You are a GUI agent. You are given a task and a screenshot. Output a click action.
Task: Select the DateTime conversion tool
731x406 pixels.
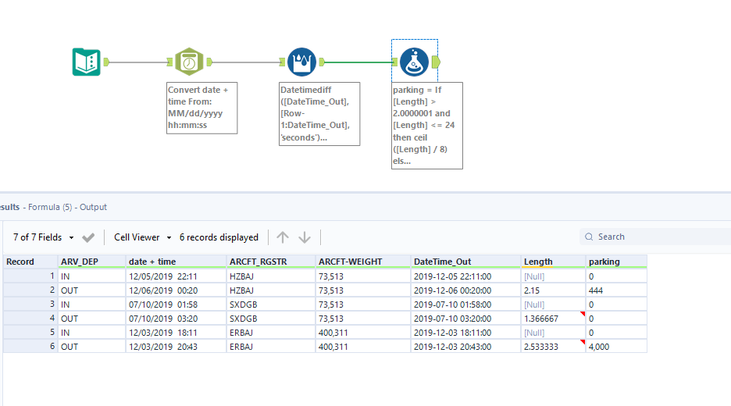189,62
